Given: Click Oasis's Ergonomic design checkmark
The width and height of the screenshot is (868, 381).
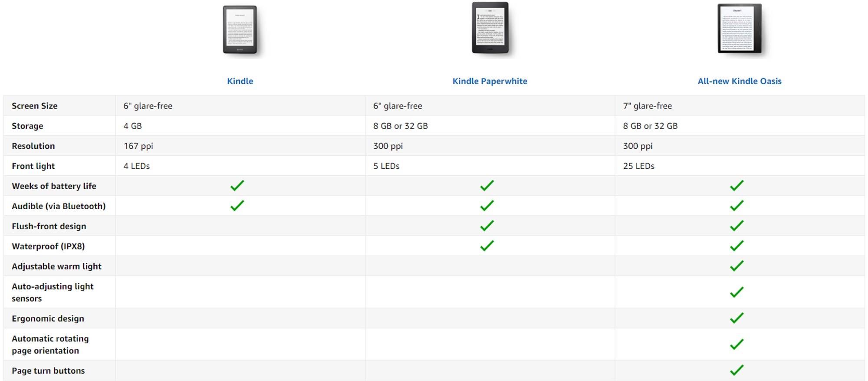Looking at the screenshot, I should point(737,318).
